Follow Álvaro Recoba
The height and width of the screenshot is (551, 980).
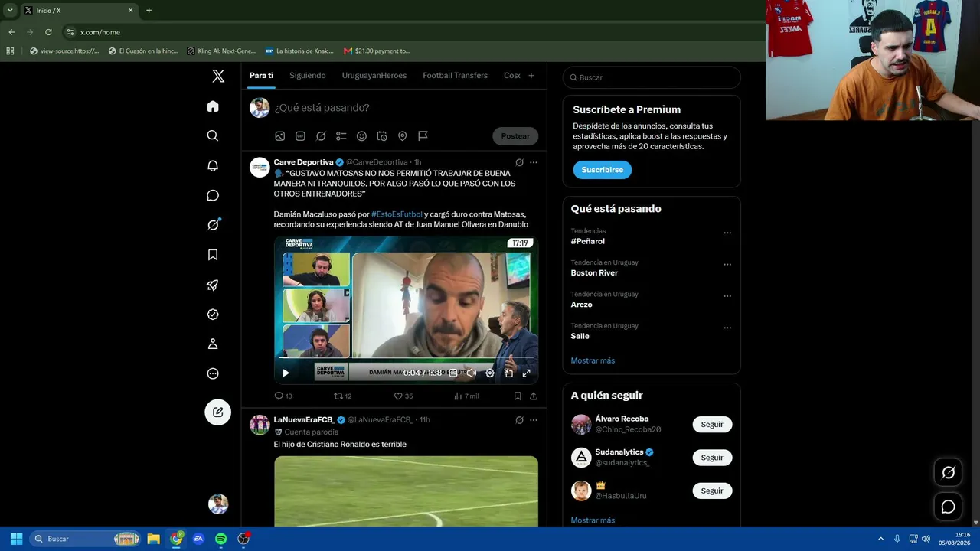coord(712,425)
